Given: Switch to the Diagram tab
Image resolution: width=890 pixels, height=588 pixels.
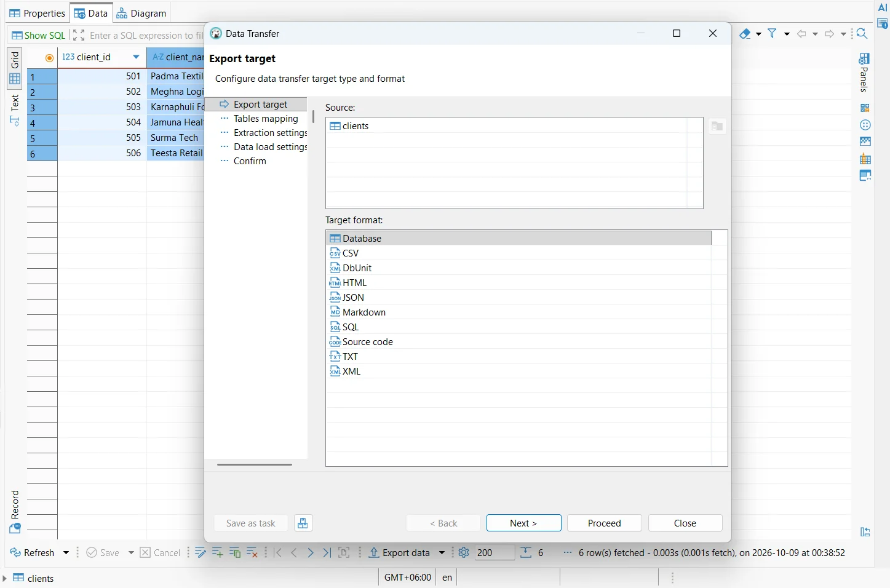Looking at the screenshot, I should coord(141,13).
